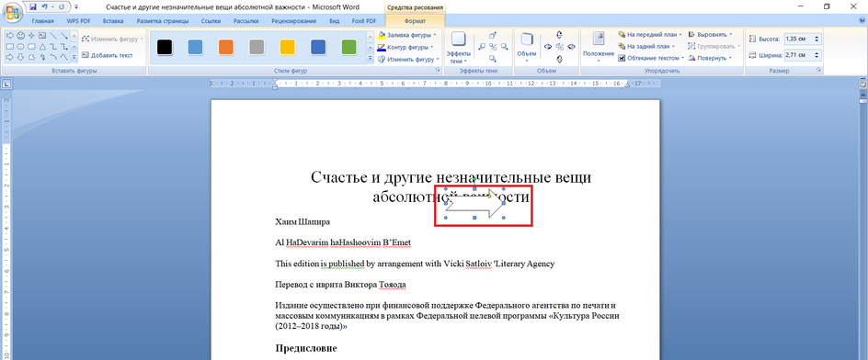Click На задний план button

click(646, 47)
